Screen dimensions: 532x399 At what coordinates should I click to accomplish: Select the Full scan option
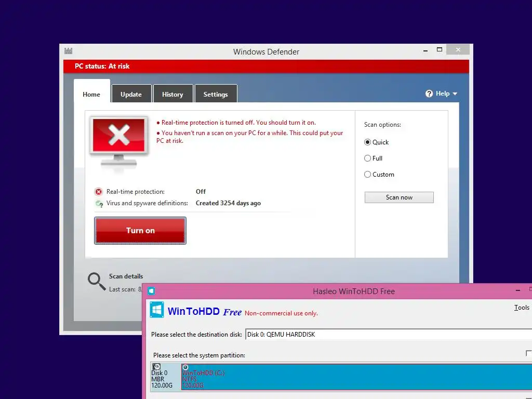(367, 158)
